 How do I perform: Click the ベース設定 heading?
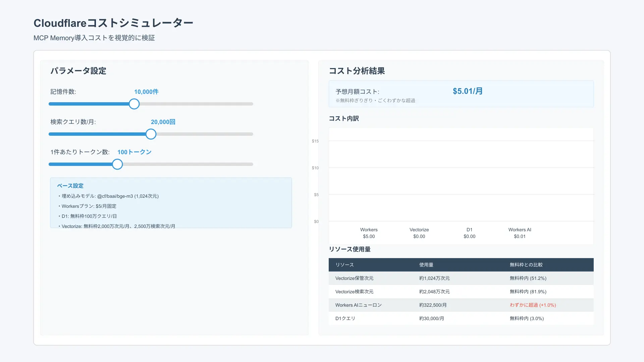(70, 186)
